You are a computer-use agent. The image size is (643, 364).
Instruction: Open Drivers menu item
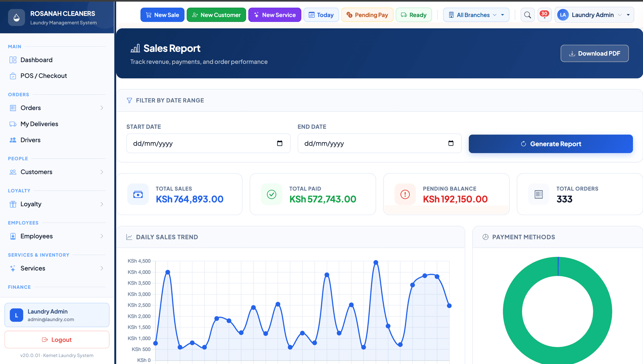click(x=57, y=140)
